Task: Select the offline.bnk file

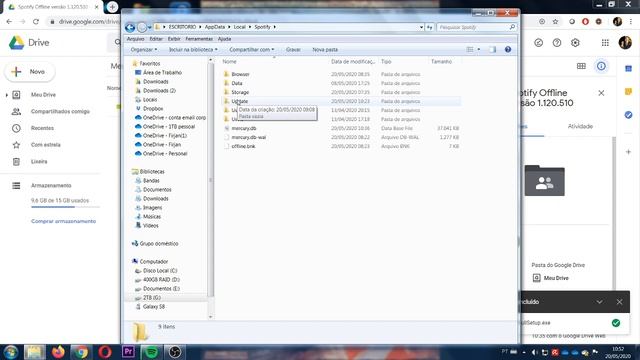Action: coord(243,146)
